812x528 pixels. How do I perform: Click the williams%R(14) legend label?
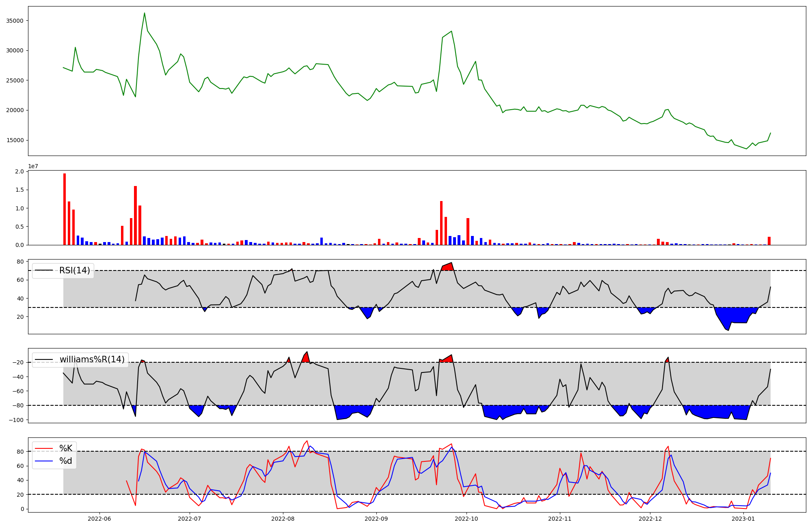point(92,359)
